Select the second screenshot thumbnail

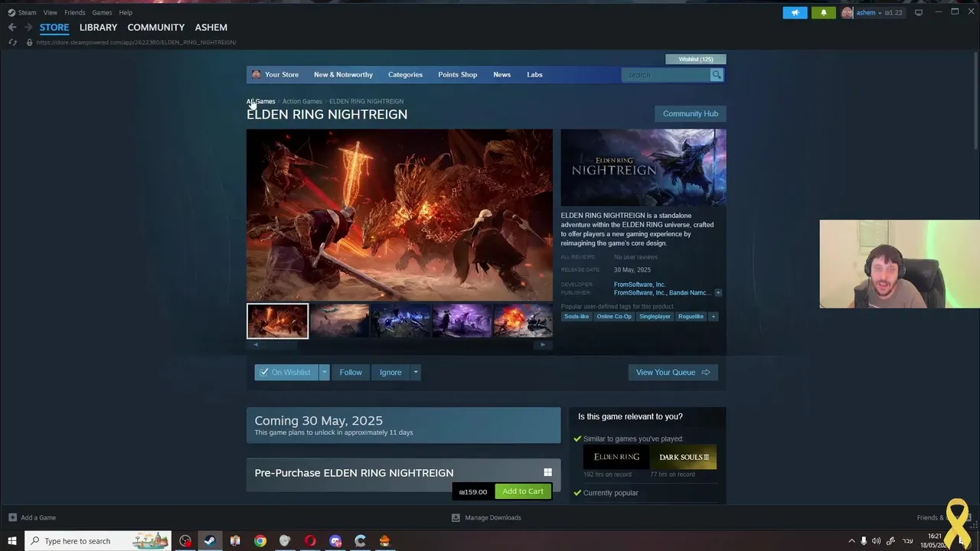pos(339,321)
